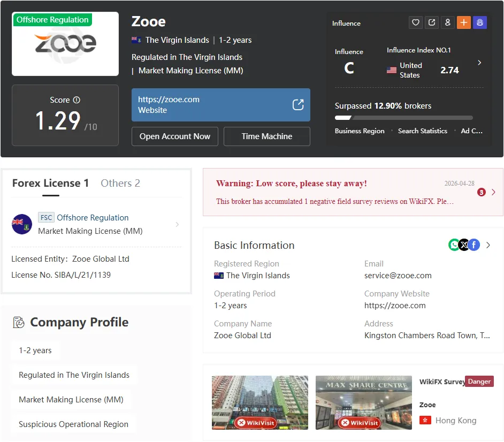Open the truncated Ad C... tab
The image size is (504, 442).
tap(471, 131)
